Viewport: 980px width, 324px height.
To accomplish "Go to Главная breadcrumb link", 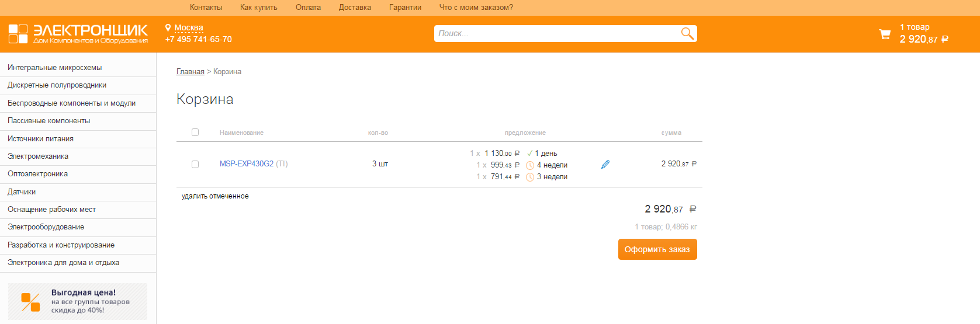I will tap(191, 72).
